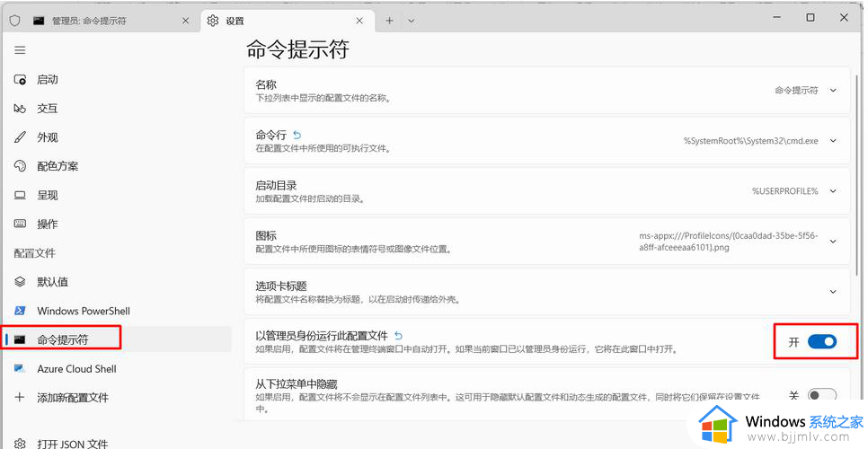Click the terminal icon on the 管理员 tab
The image size is (868, 449).
pos(39,21)
